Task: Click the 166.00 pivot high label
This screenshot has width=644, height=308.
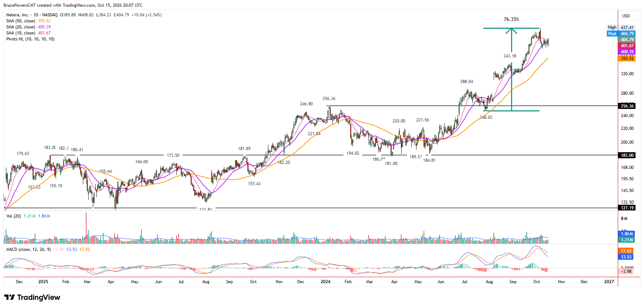Action: (x=141, y=162)
